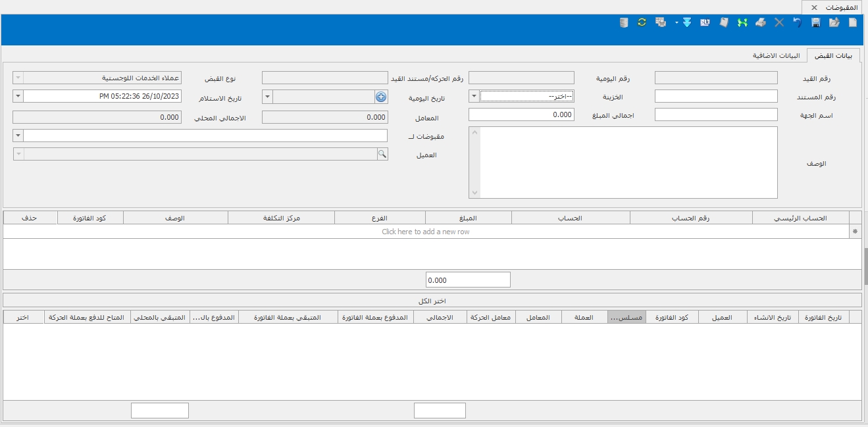The width and height of the screenshot is (868, 427).
Task: Expand the تاريخ الاستلام date picker
Action: pos(18,96)
